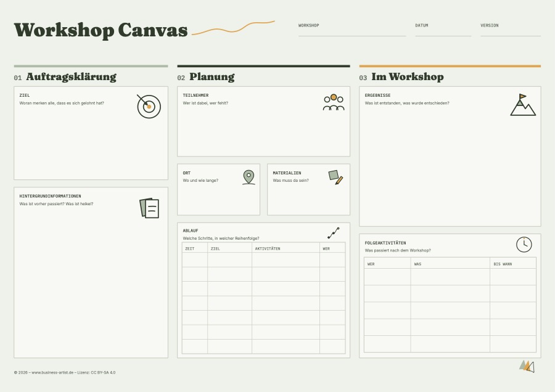Click the copyright and license footer text
555x392 pixels.
65,372
